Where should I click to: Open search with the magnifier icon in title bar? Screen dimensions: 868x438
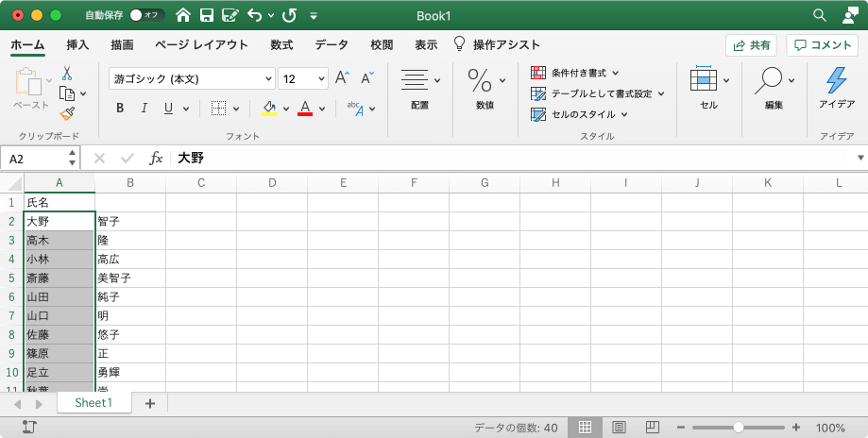tap(820, 15)
